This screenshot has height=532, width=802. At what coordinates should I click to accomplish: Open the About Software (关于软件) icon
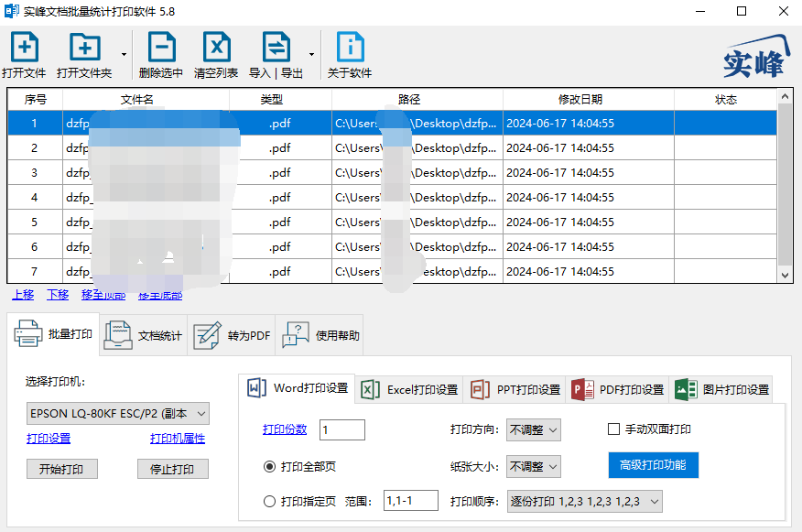pos(351,47)
